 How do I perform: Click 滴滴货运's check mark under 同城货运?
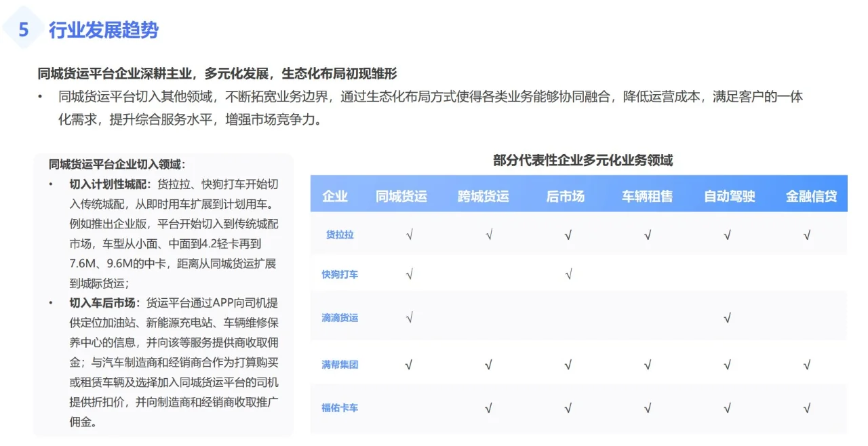[409, 317]
